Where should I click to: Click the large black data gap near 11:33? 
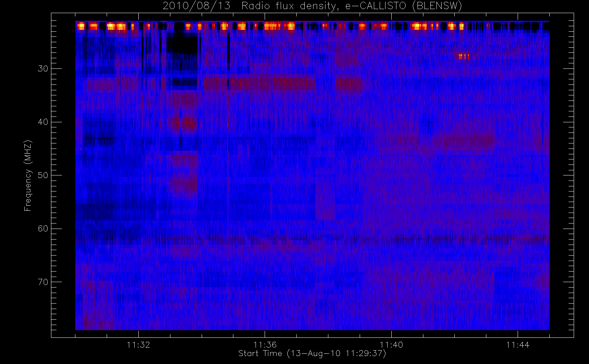click(x=182, y=43)
